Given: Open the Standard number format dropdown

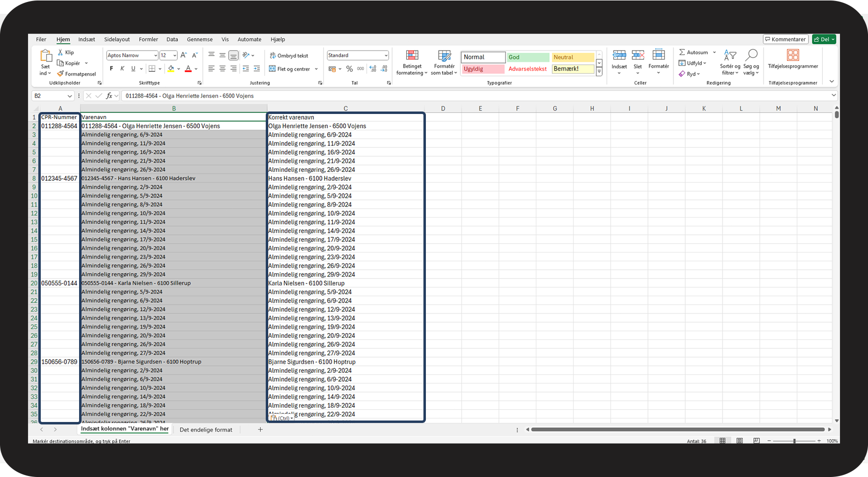Looking at the screenshot, I should click(386, 56).
